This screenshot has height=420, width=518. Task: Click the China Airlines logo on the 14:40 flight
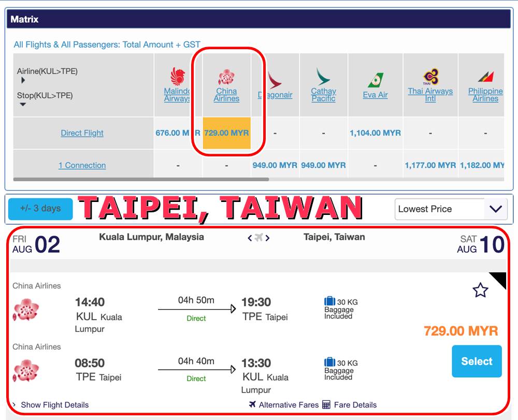tap(26, 310)
